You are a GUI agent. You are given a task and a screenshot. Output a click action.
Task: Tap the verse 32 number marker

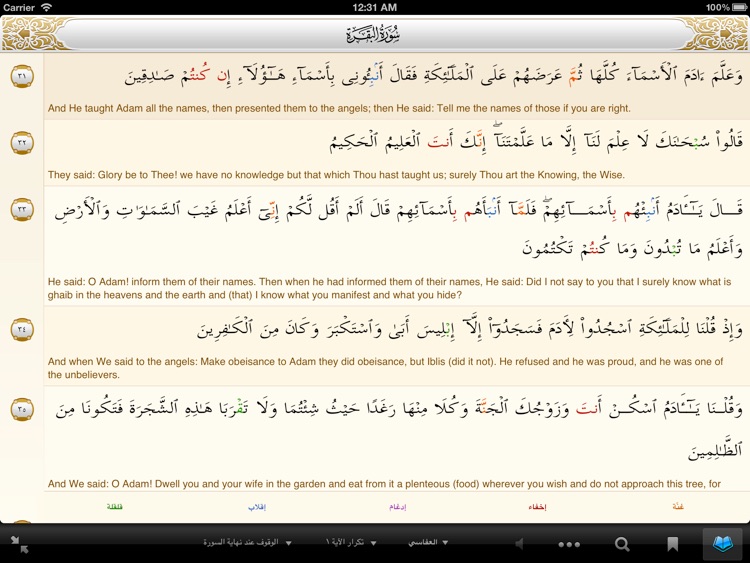[x=22, y=143]
